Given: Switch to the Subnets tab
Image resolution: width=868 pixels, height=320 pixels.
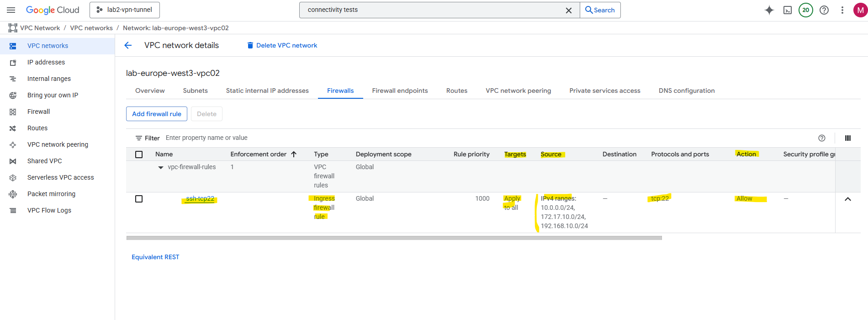Looking at the screenshot, I should tap(195, 91).
